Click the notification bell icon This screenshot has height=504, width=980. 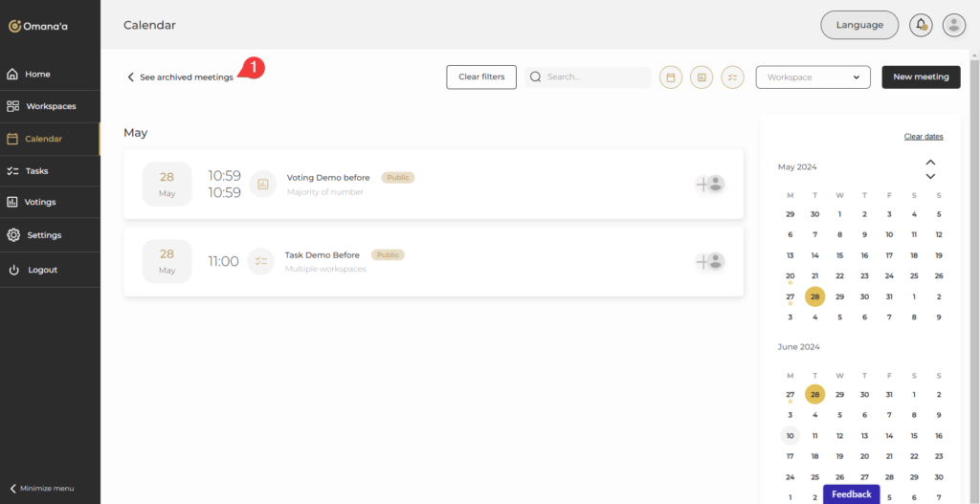tap(922, 25)
